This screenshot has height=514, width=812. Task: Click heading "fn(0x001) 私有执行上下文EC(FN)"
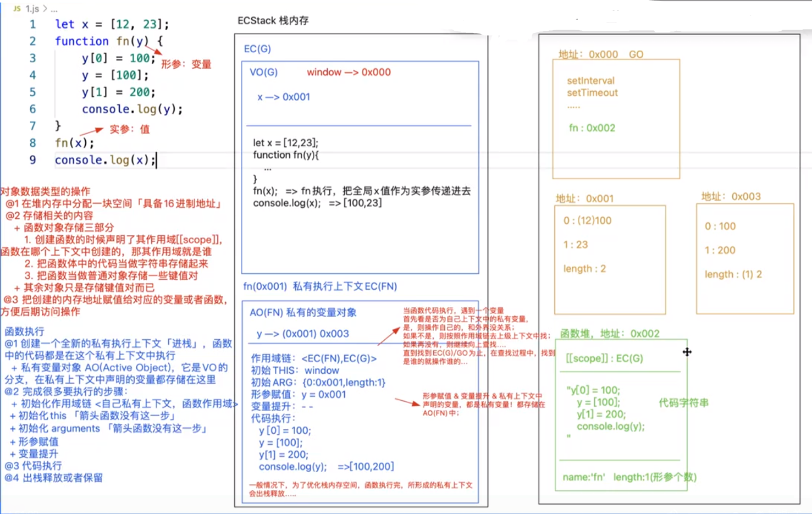tap(320, 286)
